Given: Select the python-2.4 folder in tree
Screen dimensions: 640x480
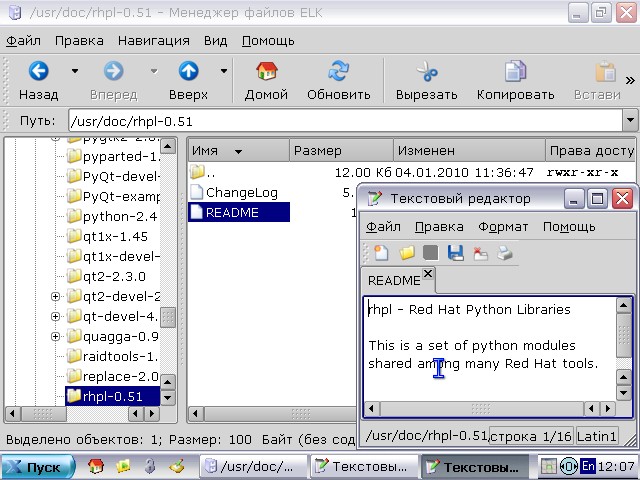Looking at the screenshot, I should point(112,216).
